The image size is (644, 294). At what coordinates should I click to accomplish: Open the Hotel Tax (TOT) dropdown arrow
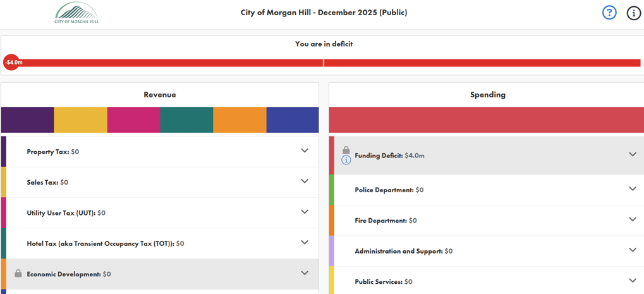(305, 243)
